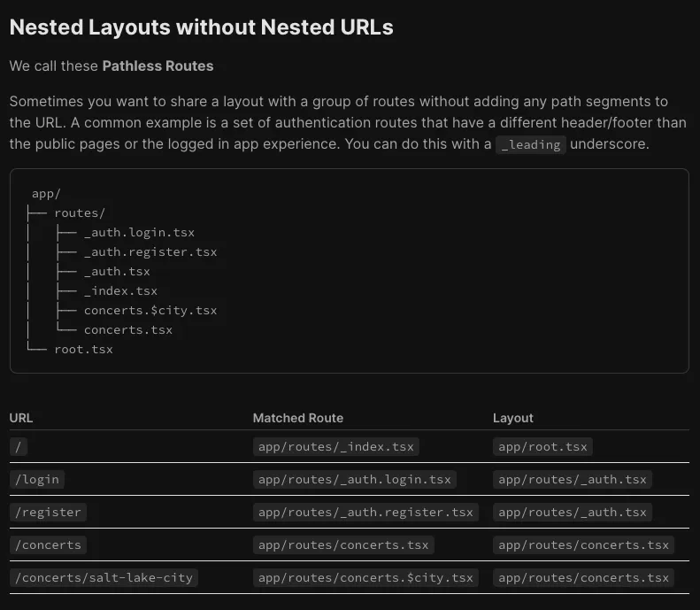Click the "/concerts/salt-lake-city" URL cell
Screen dimensions: 700x610
104,578
